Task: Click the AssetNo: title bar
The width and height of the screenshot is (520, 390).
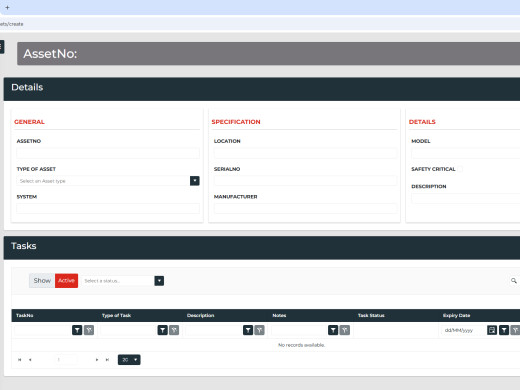Action: tap(268, 53)
